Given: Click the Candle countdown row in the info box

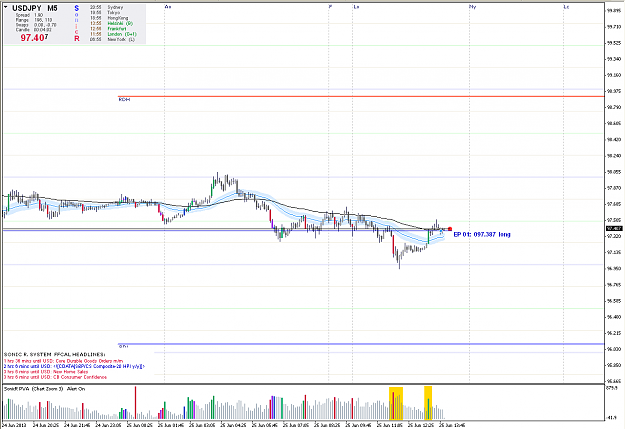Looking at the screenshot, I should click(x=33, y=30).
